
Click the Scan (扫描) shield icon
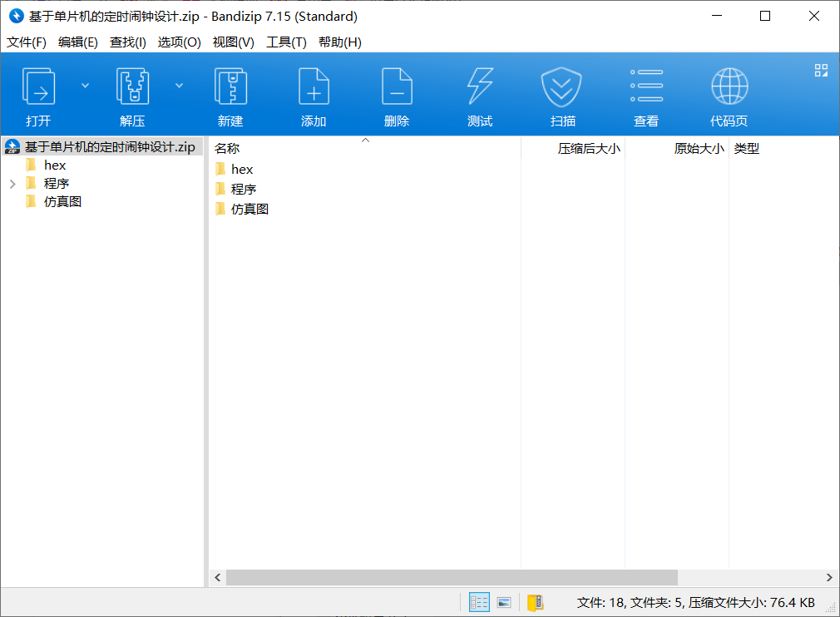pyautogui.click(x=561, y=86)
